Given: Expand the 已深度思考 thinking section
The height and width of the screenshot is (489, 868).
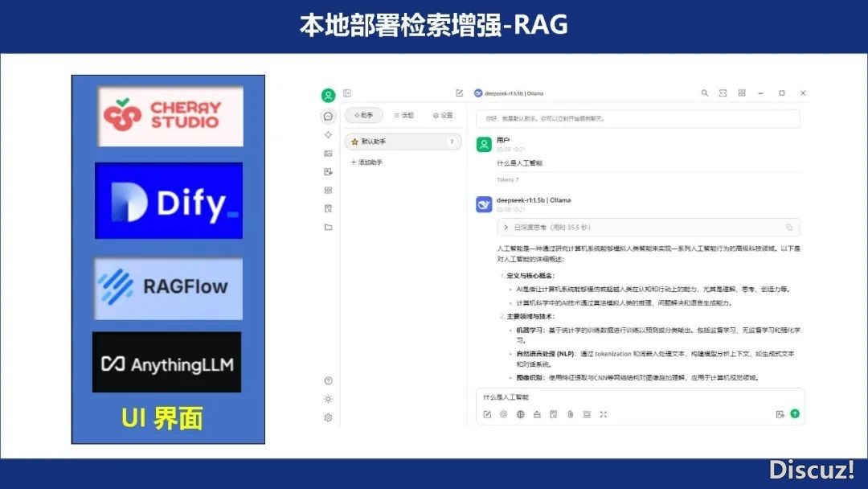Looking at the screenshot, I should click(x=649, y=227).
